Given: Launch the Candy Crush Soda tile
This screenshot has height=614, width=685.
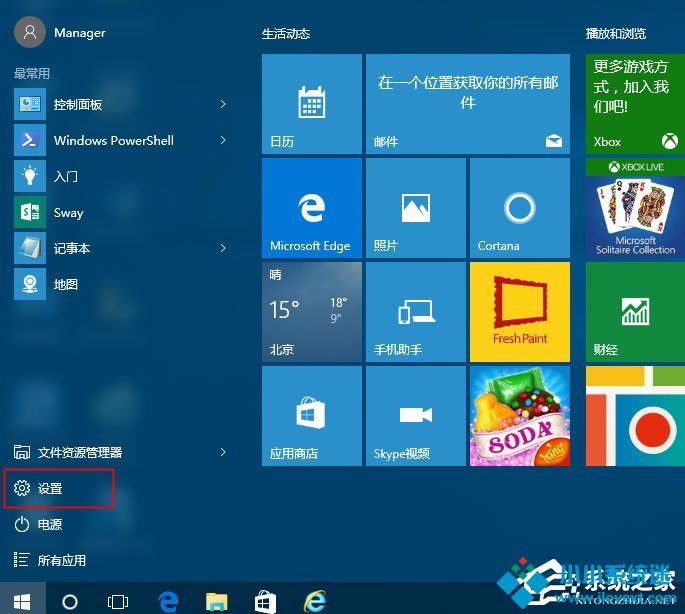Looking at the screenshot, I should point(520,416).
